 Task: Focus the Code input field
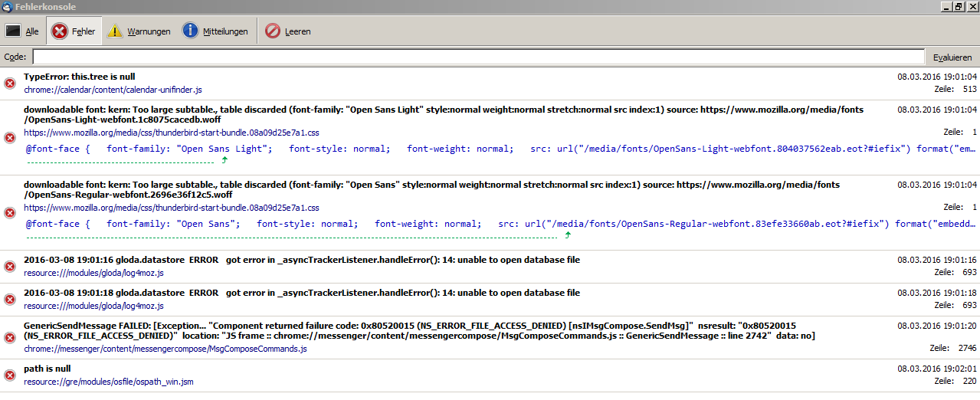478,57
